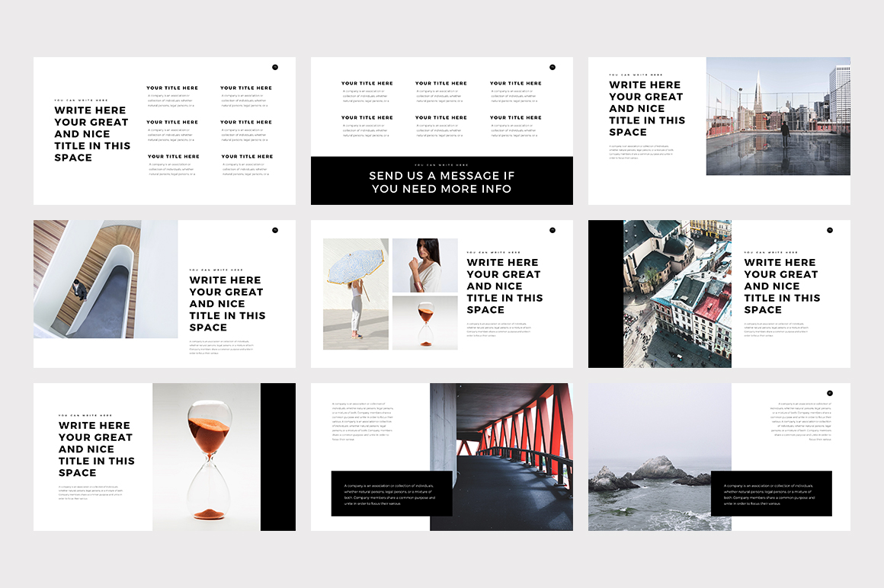Open the city skyline rooftop photo
Screen dimensions: 884x588
778,116
